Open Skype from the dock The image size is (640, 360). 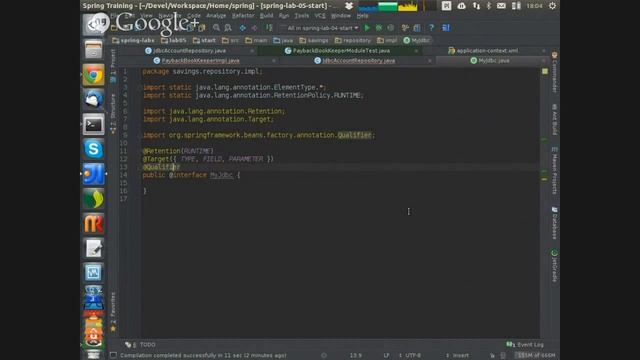click(x=93, y=149)
